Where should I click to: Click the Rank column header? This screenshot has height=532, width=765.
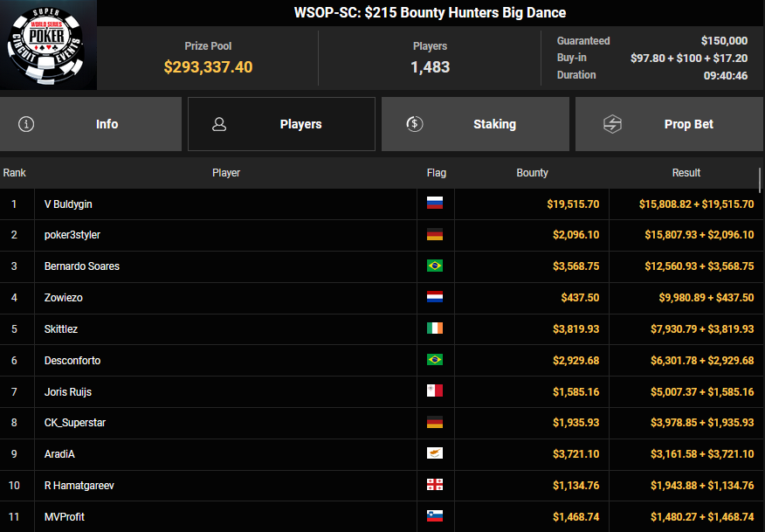pos(15,173)
